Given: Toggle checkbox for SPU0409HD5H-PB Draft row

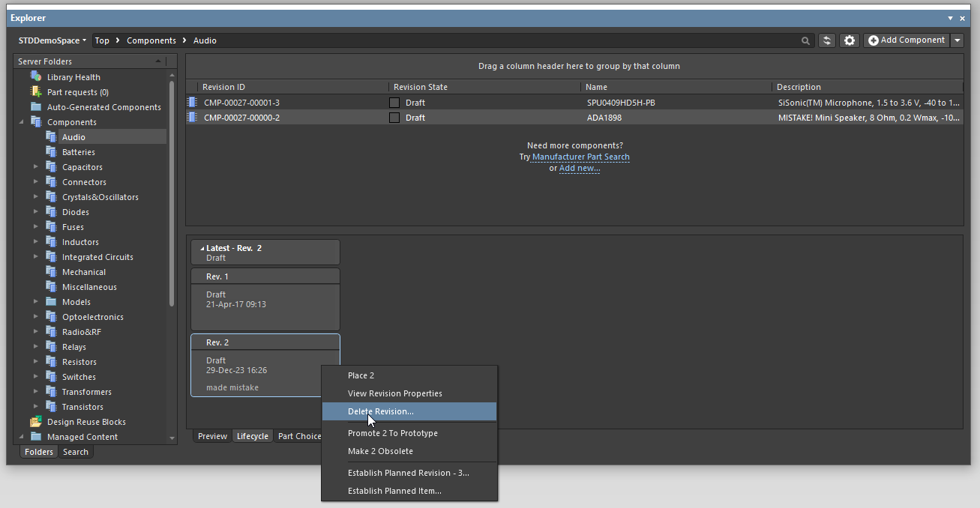Looking at the screenshot, I should [394, 103].
